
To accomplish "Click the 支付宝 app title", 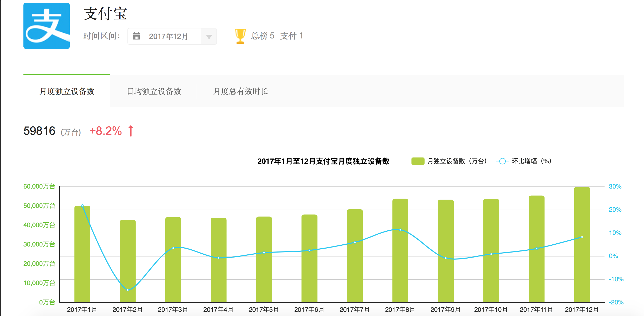I will tap(105, 14).
